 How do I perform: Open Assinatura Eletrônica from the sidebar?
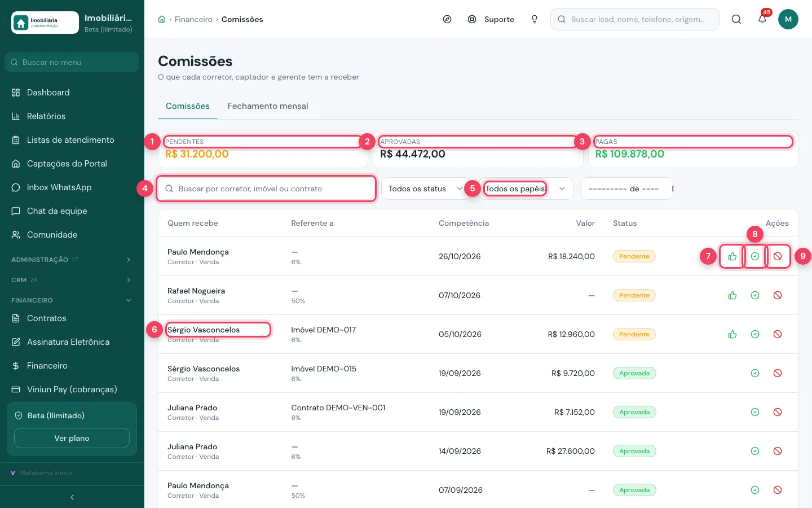click(x=72, y=342)
